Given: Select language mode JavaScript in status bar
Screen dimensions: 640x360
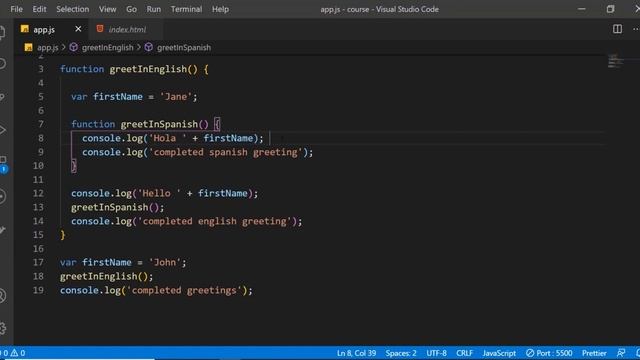Looking at the screenshot, I should (x=499, y=353).
